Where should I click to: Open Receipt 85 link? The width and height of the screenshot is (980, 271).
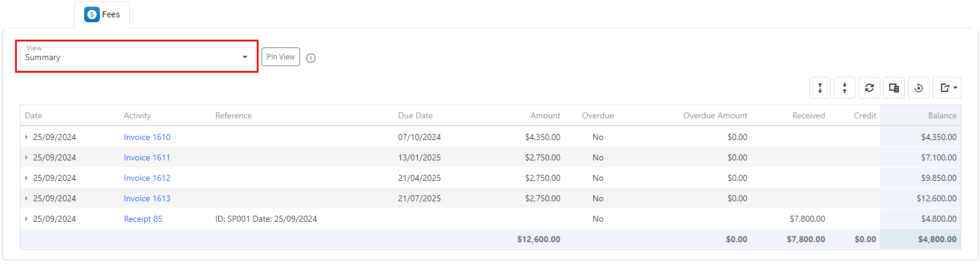tap(142, 219)
